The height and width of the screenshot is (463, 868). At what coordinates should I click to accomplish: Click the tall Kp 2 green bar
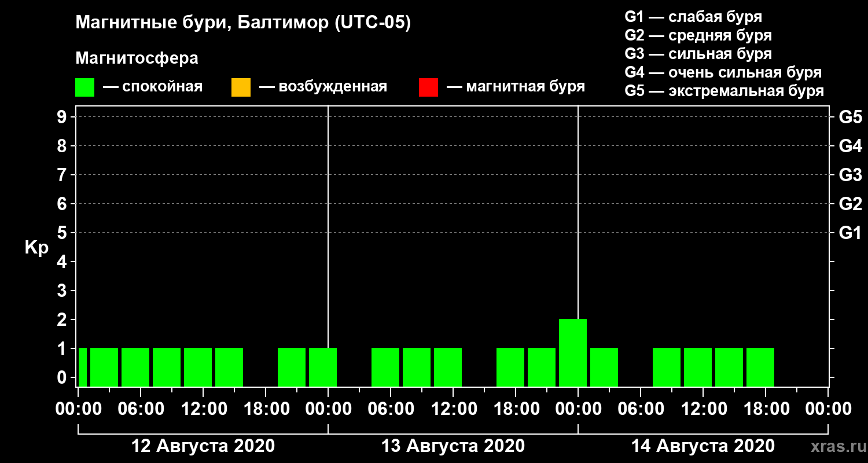point(573,352)
